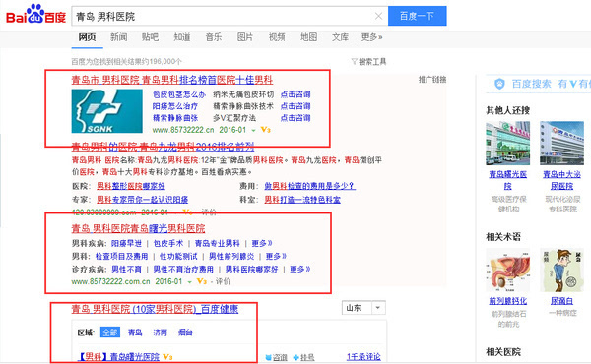This screenshot has height=364, width=591.
Task: Open link 男科医院哪家好 in 诊疗疾病
Action: [251, 270]
